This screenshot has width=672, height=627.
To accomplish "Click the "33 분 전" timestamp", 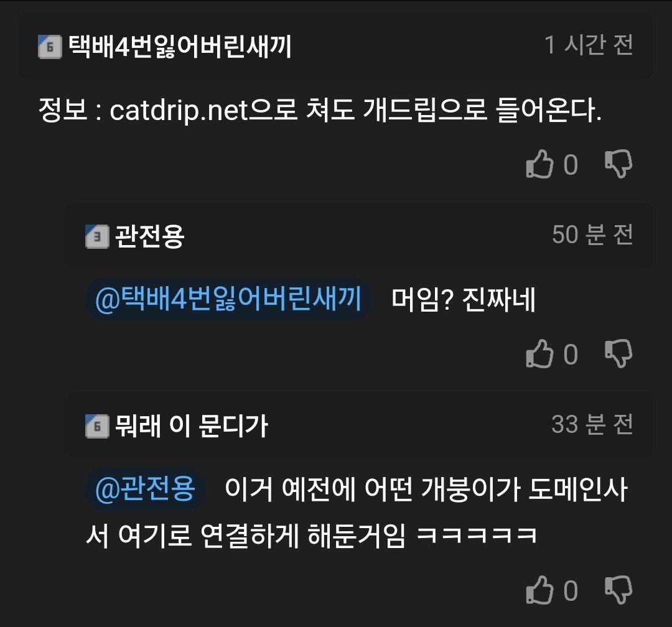I will point(592,424).
